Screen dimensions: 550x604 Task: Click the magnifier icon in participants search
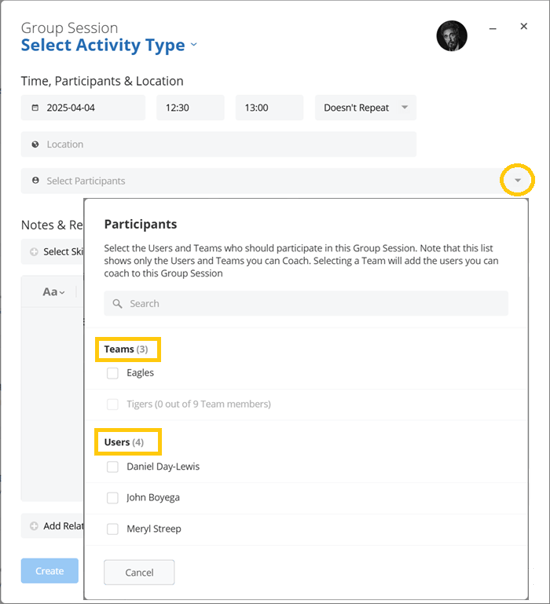click(x=117, y=304)
